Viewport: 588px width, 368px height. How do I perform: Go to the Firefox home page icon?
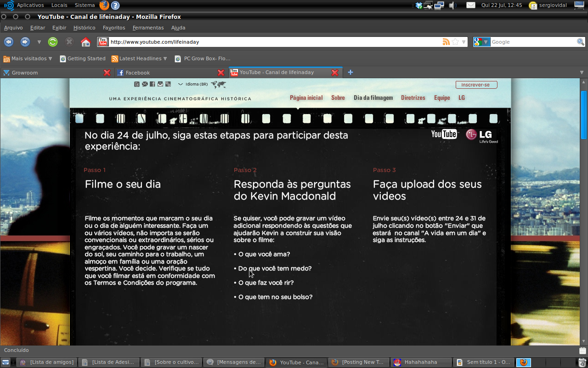pyautogui.click(x=85, y=42)
